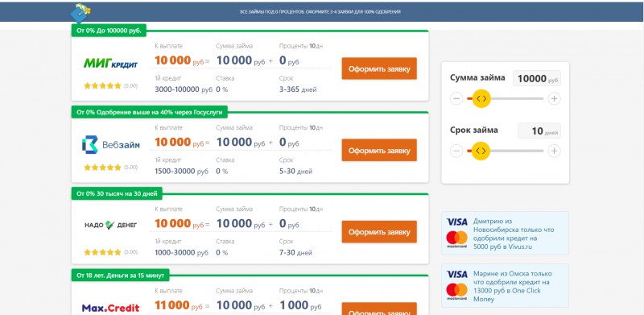Open the МИГ Кредит logo
This screenshot has width=644, height=315.
111,64
